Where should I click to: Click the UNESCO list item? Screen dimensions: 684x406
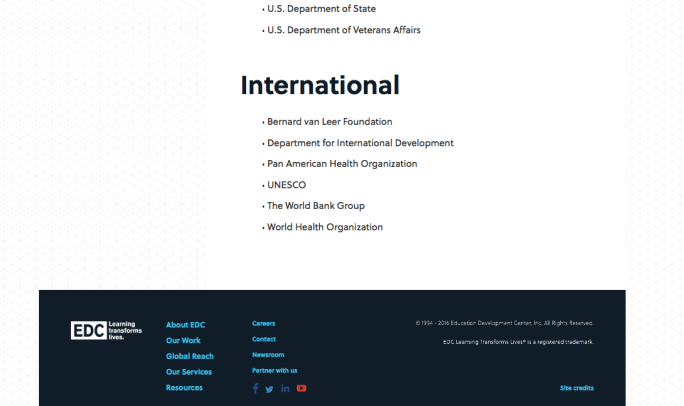287,185
